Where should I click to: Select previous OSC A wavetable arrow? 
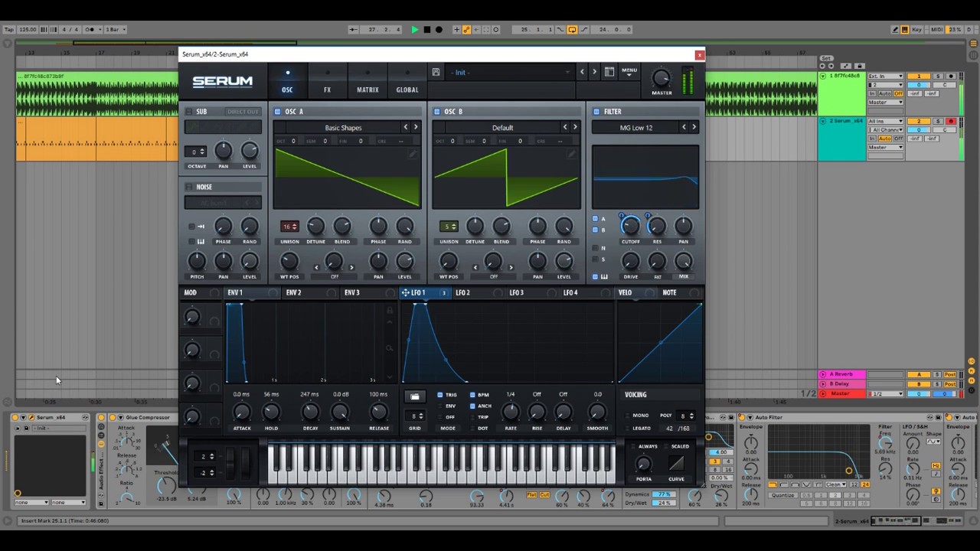point(406,127)
